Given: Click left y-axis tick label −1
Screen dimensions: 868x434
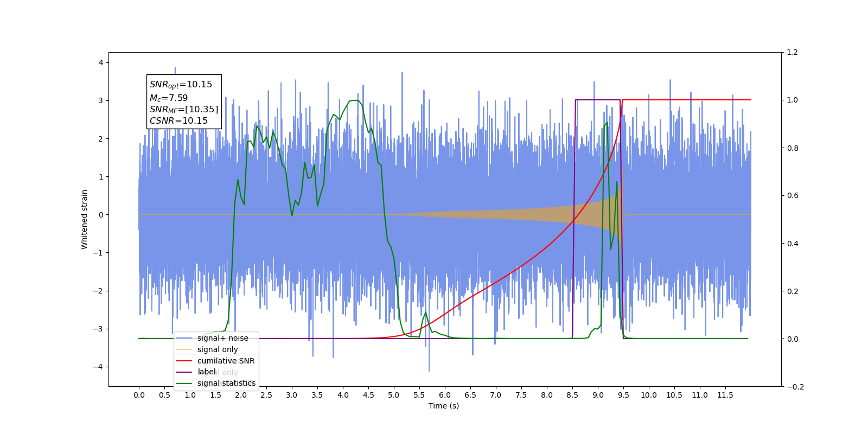Looking at the screenshot, I should [x=98, y=253].
